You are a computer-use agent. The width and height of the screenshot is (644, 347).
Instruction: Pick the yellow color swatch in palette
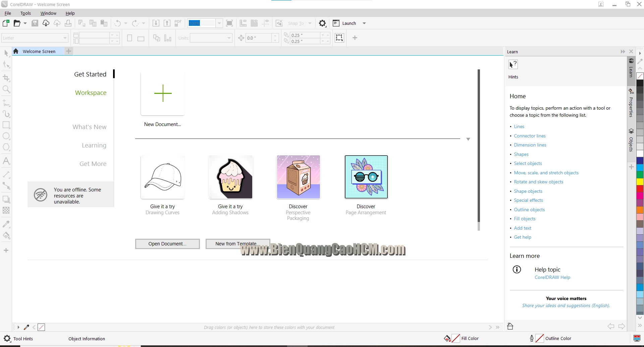tap(640, 182)
